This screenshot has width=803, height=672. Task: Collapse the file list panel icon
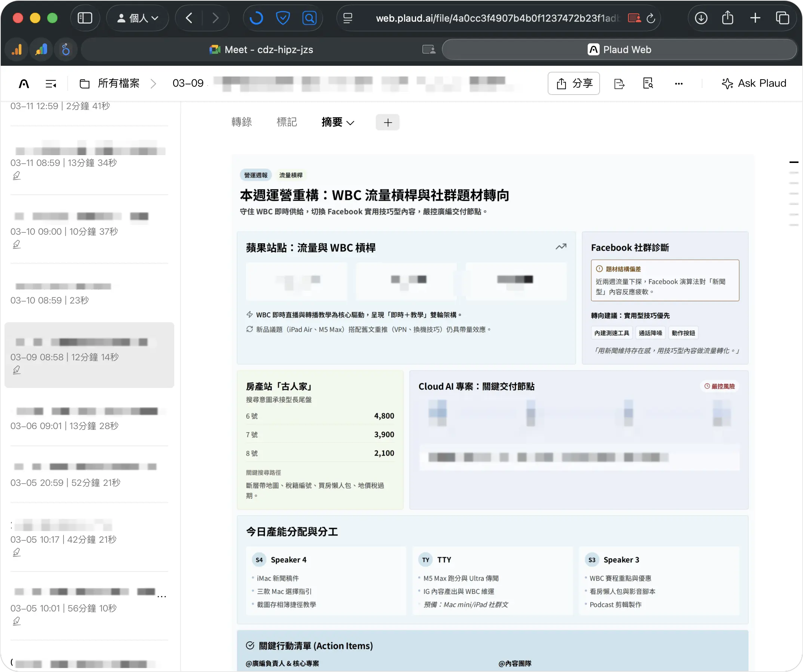pyautogui.click(x=51, y=83)
